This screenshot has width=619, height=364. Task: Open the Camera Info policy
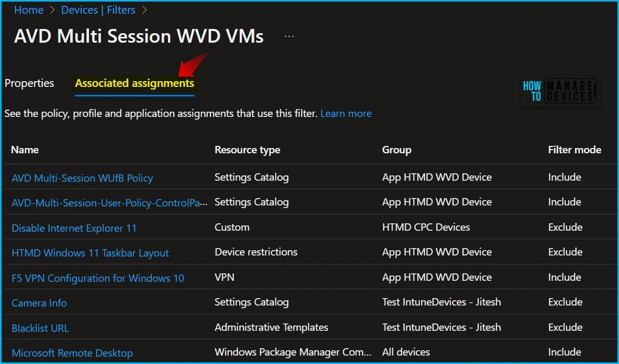(x=39, y=303)
